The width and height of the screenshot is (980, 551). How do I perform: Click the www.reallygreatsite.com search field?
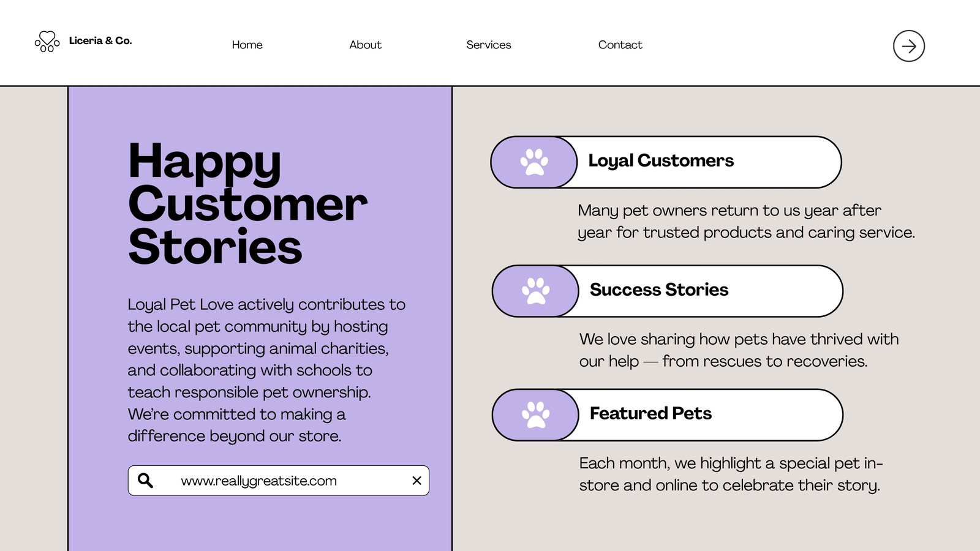279,481
